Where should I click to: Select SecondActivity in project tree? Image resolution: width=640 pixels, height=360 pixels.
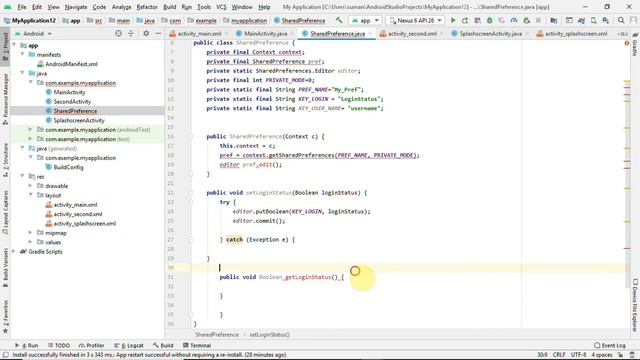pos(72,102)
